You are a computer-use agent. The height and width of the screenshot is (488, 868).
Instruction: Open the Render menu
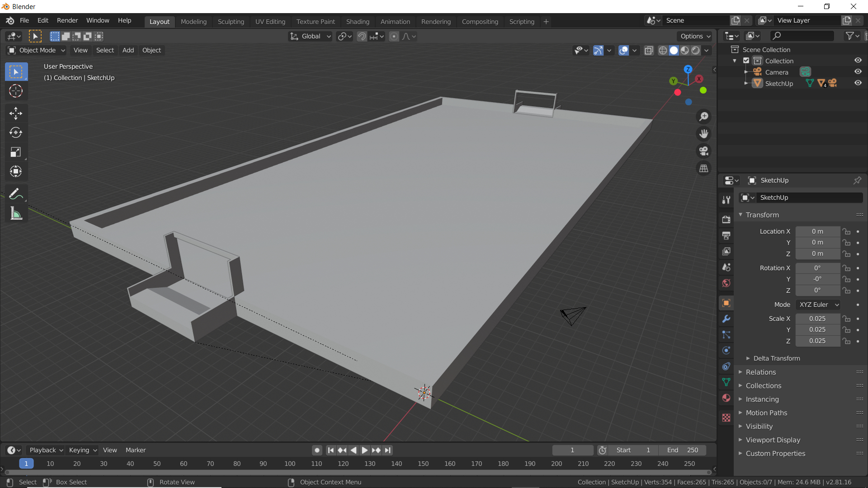pos(67,20)
